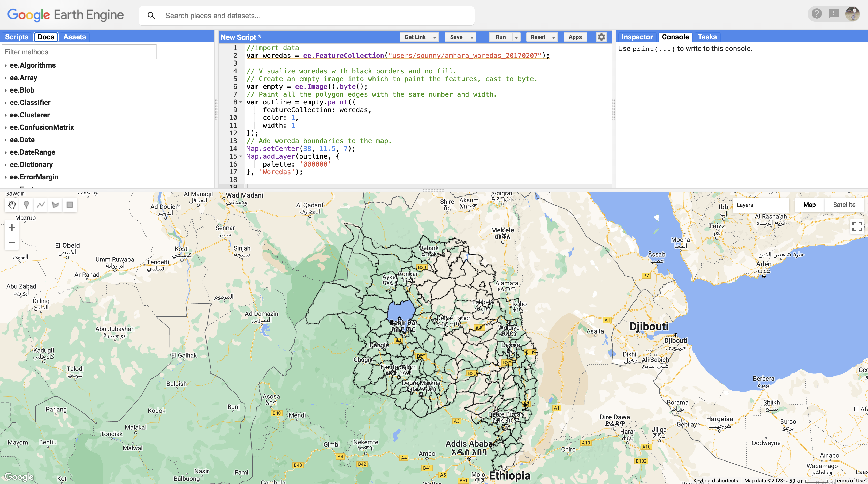Select the pan hand tool on the map

12,205
